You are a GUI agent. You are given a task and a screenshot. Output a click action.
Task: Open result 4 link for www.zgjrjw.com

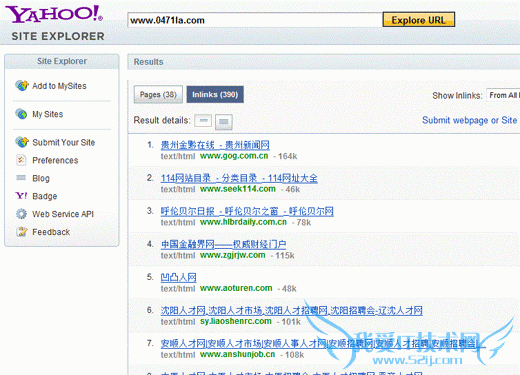point(223,244)
